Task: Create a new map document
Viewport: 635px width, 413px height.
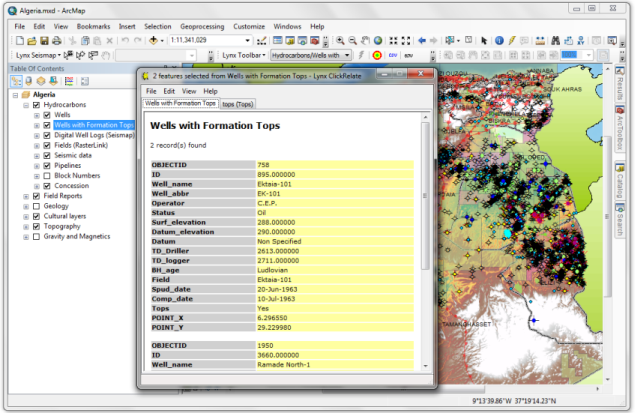Action: coord(19,40)
